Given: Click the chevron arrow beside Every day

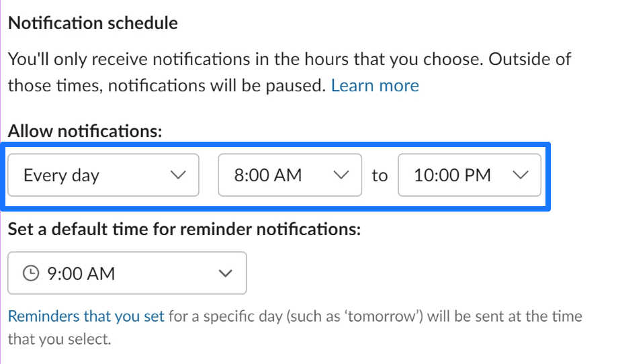Looking at the screenshot, I should [x=178, y=176].
